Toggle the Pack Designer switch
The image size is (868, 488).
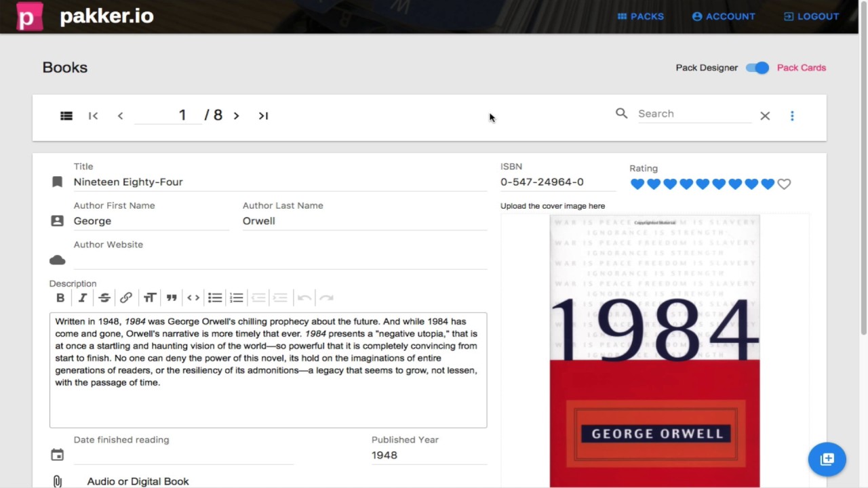tap(757, 68)
